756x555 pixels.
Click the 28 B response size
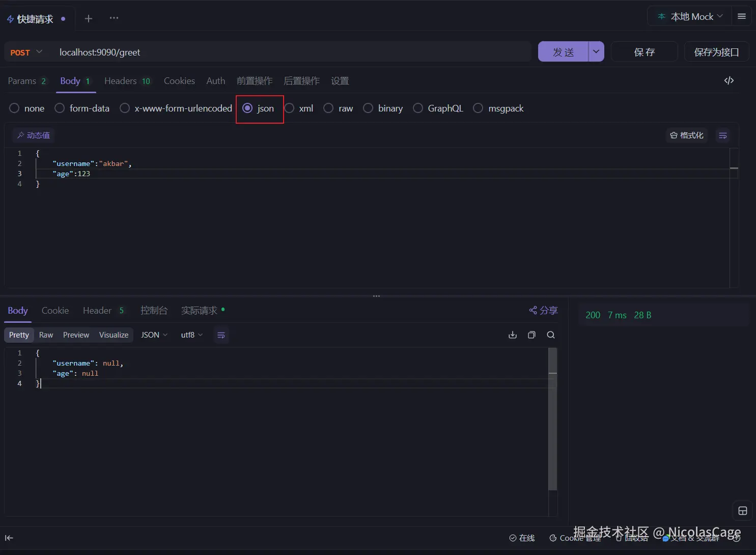point(642,315)
